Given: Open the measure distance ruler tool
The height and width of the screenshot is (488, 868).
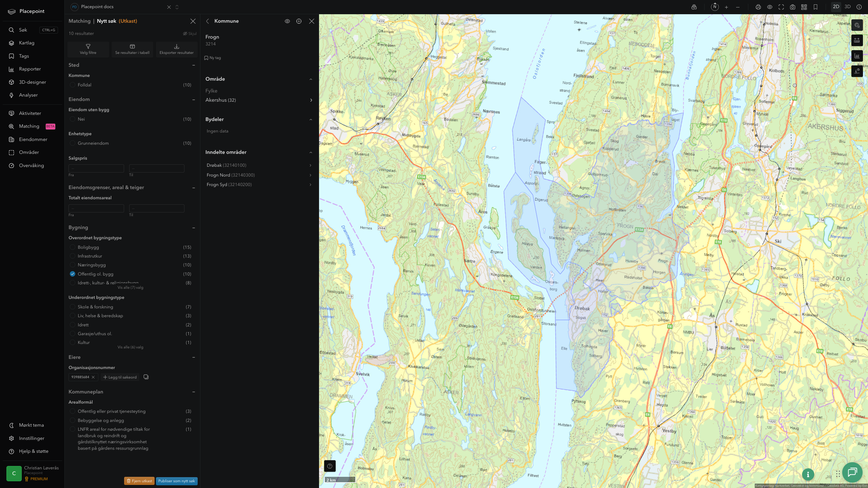Looking at the screenshot, I should tap(857, 40).
